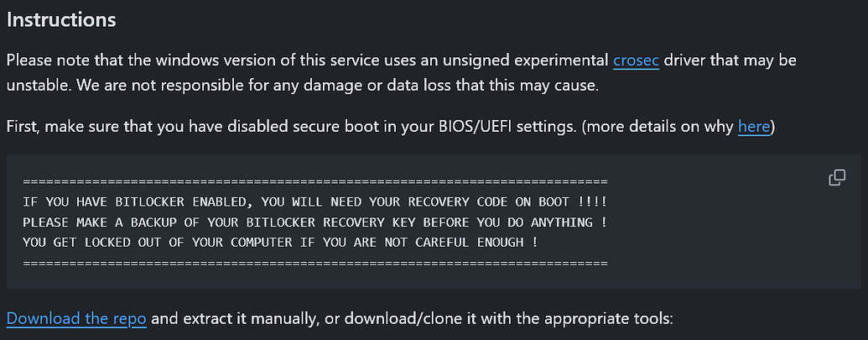Viewport: 868px width, 340px height.
Task: Follow the 'here' secure boot details link
Action: pos(753,127)
